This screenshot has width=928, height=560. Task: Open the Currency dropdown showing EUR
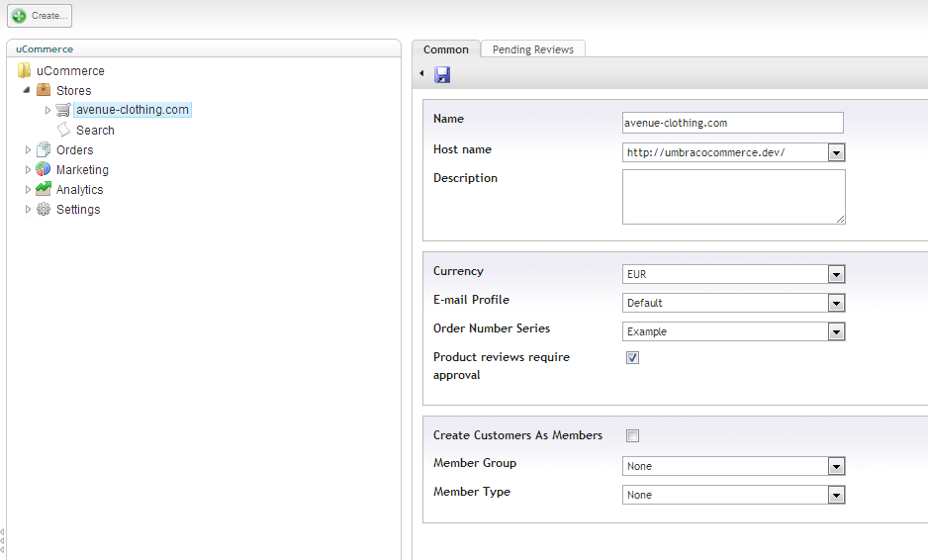(836, 275)
